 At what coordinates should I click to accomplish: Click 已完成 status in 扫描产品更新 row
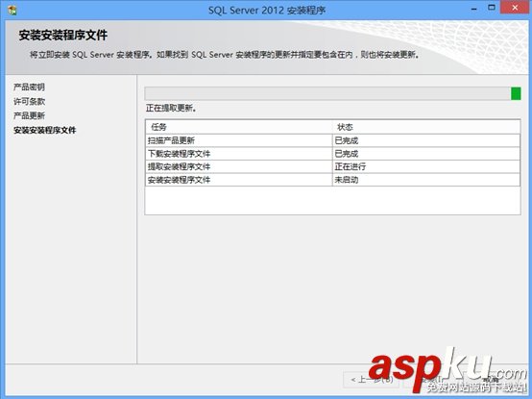point(426,140)
